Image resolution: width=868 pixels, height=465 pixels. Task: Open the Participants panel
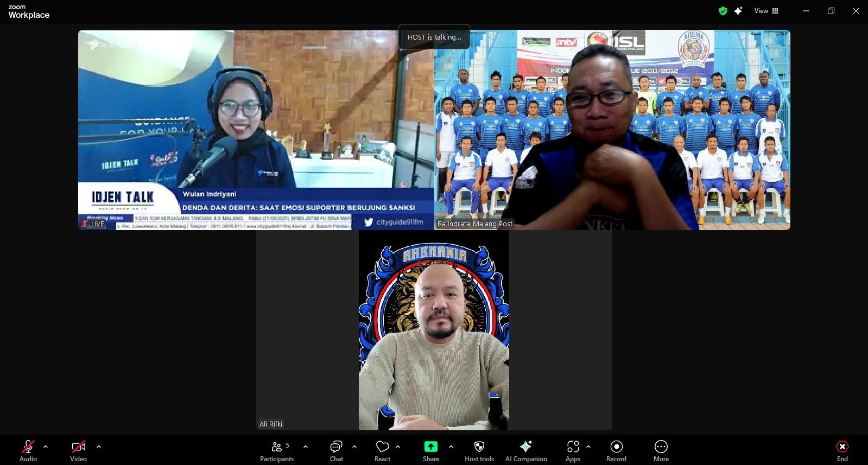(x=277, y=451)
